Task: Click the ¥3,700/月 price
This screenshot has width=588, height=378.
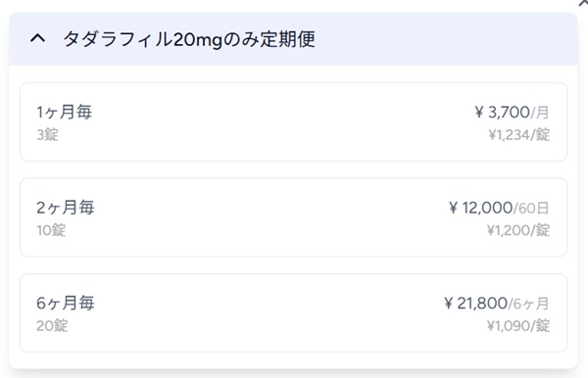Action: tap(512, 112)
